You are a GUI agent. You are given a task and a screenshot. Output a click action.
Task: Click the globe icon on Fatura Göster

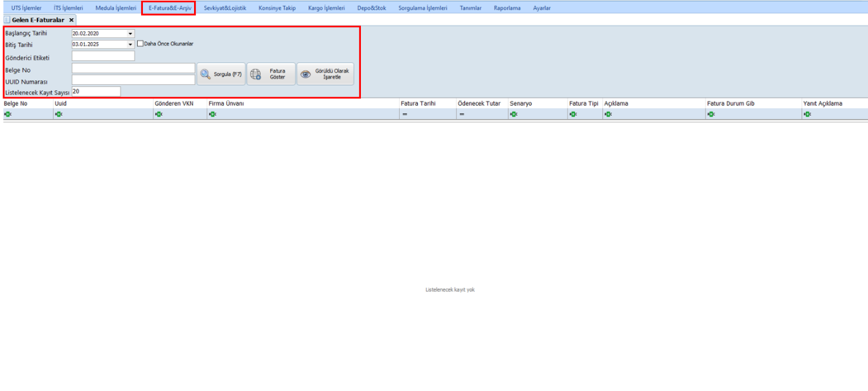click(x=255, y=74)
